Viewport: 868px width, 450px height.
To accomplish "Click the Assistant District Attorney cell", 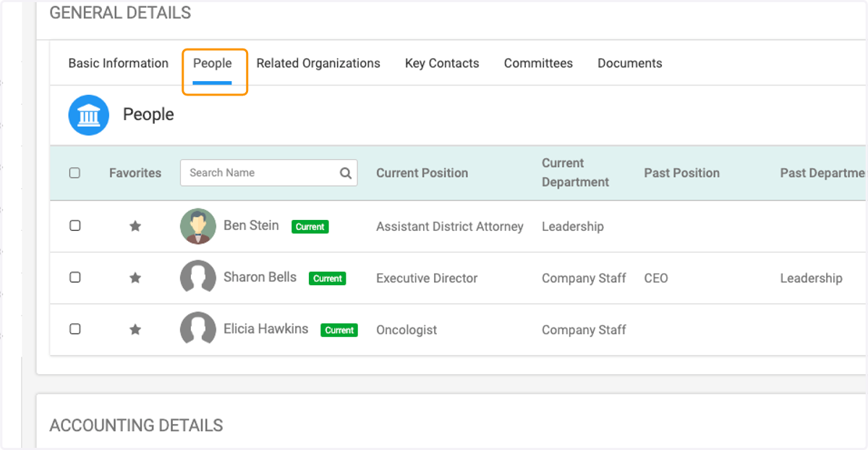I will [450, 226].
